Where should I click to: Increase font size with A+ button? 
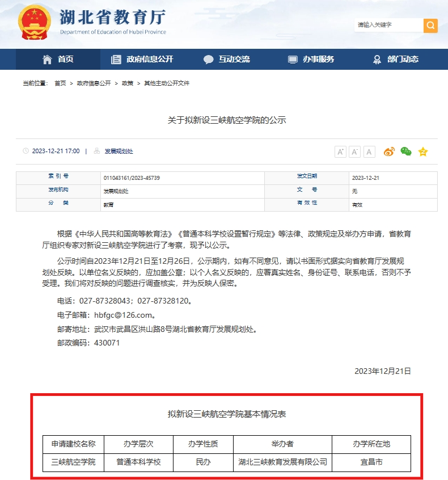click(340, 152)
